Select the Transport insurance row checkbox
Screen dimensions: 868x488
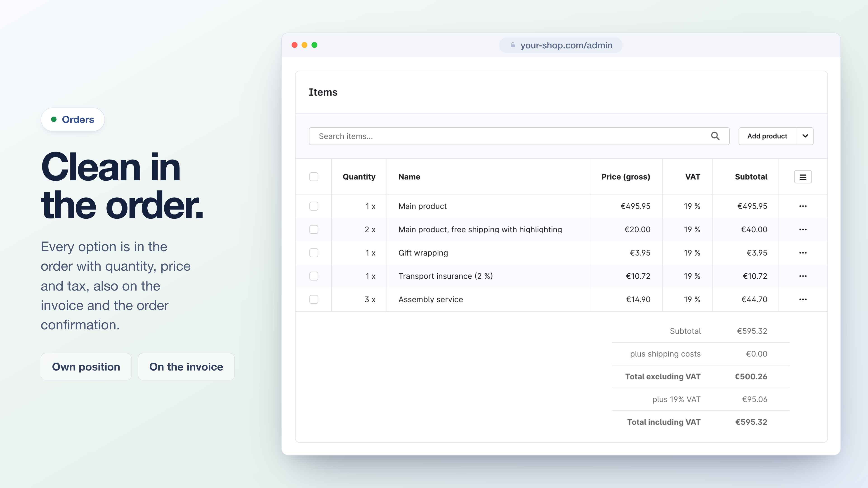pos(314,276)
